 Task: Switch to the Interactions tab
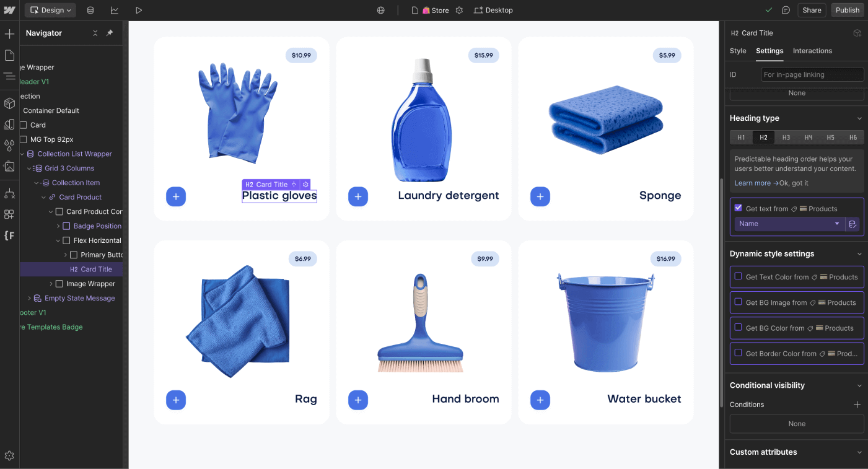pos(812,51)
